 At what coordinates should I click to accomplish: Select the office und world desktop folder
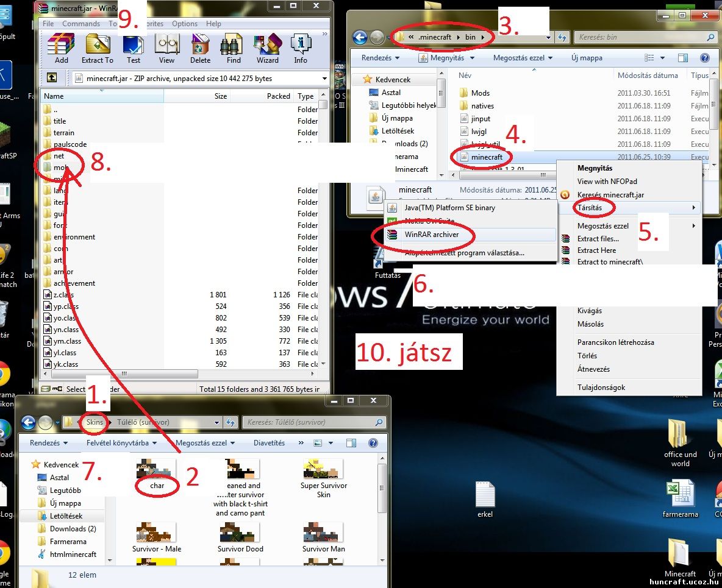(680, 444)
